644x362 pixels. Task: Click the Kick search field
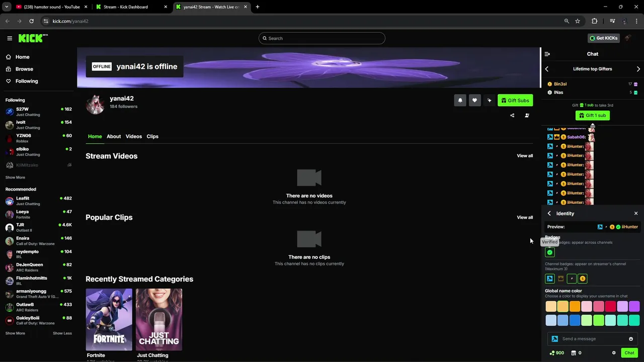[322, 38]
